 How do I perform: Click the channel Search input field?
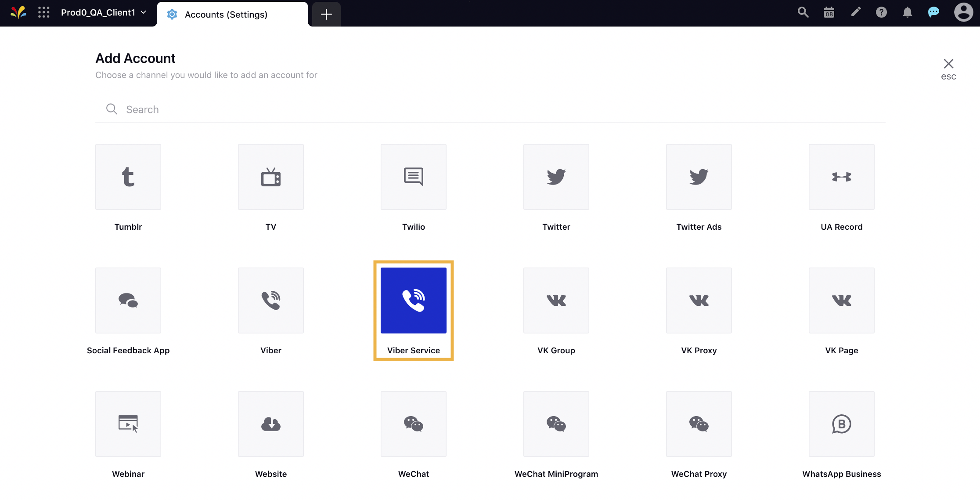click(490, 109)
